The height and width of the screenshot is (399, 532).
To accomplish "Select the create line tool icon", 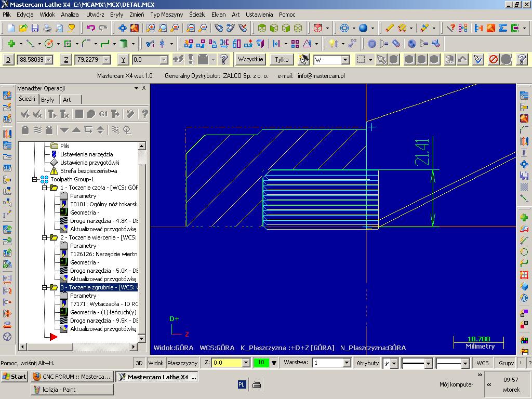I will click(x=30, y=44).
